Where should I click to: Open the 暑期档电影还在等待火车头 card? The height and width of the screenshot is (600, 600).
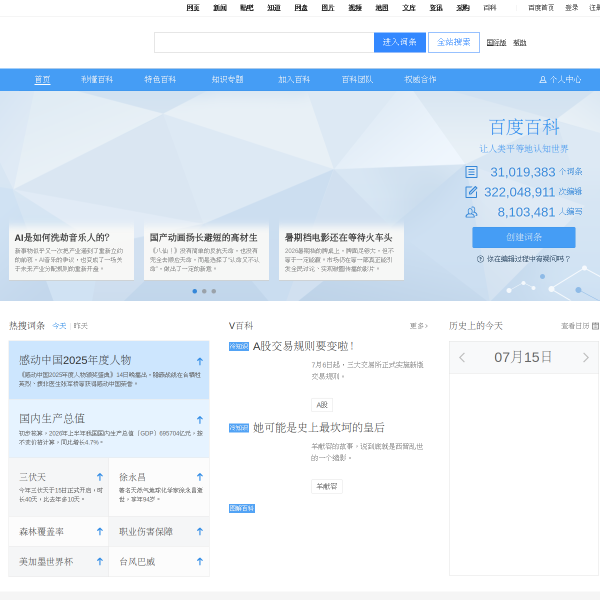click(x=341, y=252)
